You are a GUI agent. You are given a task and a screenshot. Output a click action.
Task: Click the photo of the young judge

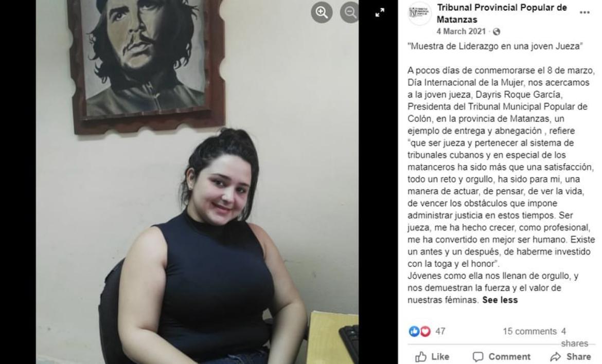pos(198,182)
